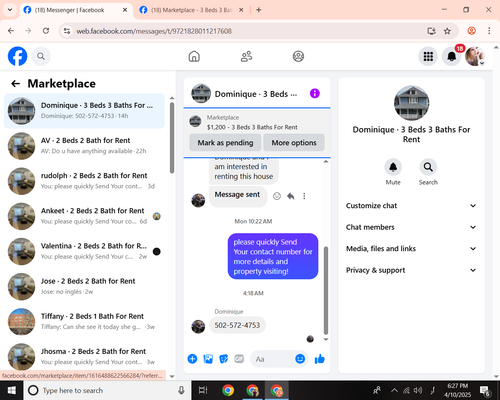
Task: Open Chrome profile icon in toolbar
Action: point(472,31)
